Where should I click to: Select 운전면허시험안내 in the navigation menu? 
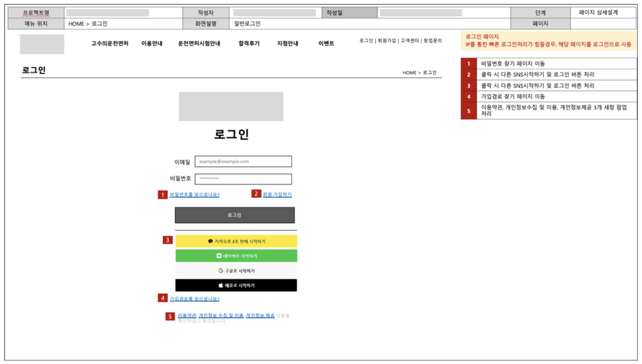(199, 44)
